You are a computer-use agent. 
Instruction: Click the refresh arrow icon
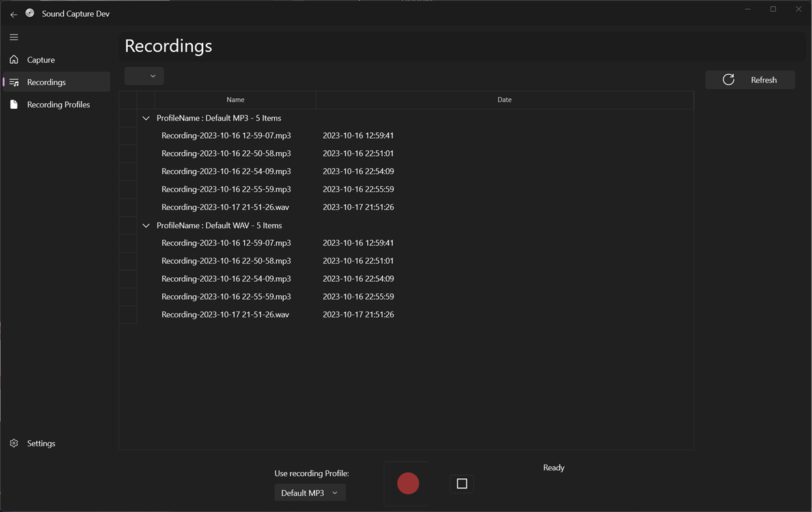(x=729, y=79)
